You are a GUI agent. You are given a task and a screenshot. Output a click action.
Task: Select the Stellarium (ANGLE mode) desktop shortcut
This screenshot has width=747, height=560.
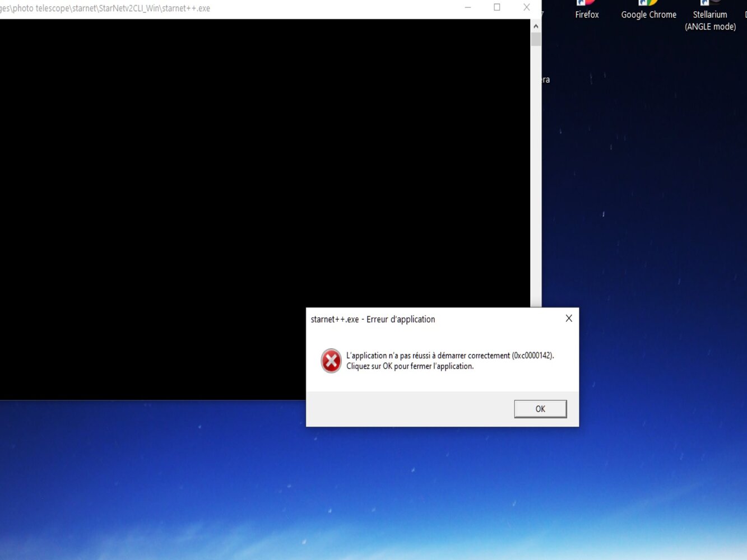[x=710, y=16]
